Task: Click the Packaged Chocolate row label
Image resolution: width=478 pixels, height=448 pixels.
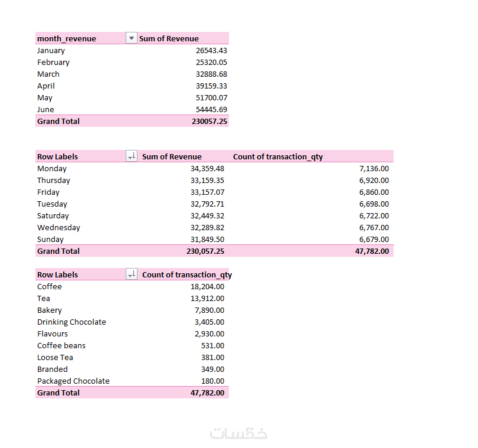Action: pos(73,381)
